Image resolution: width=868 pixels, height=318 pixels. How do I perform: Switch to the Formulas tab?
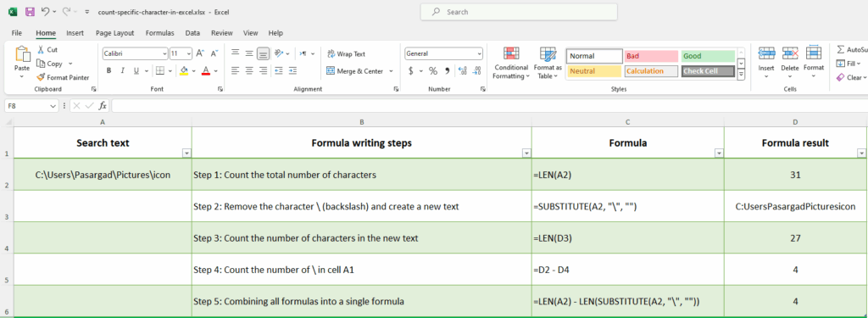point(160,33)
